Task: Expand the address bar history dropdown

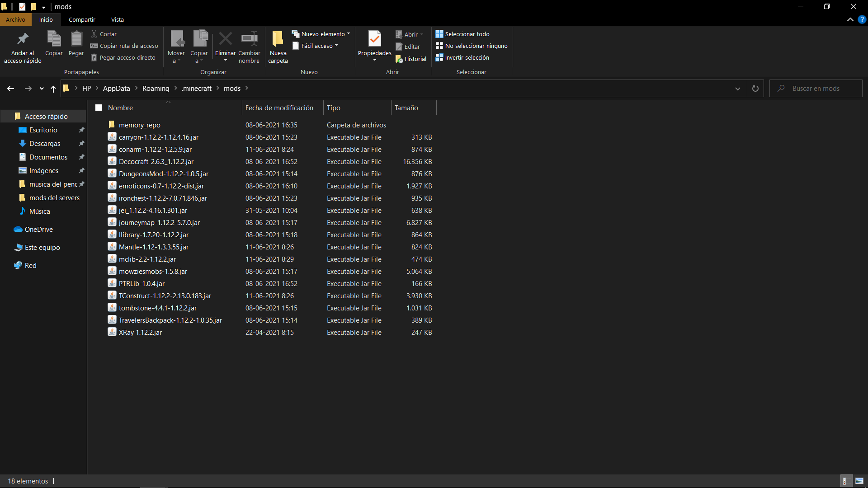Action: 738,89
